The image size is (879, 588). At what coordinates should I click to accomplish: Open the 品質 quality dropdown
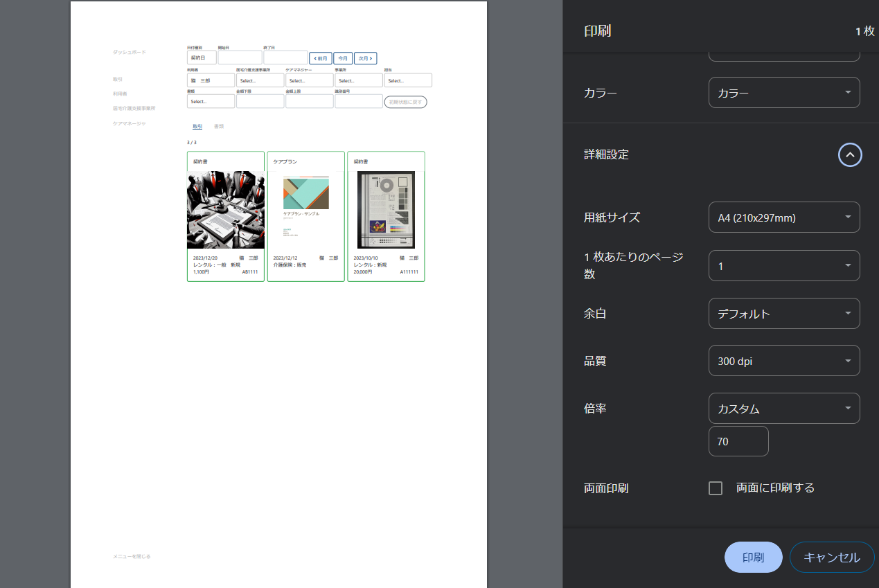pos(783,360)
